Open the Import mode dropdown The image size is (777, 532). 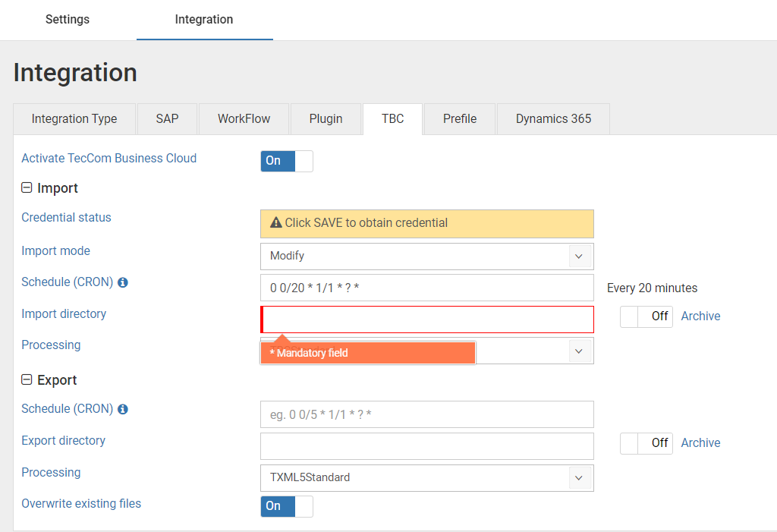(426, 257)
